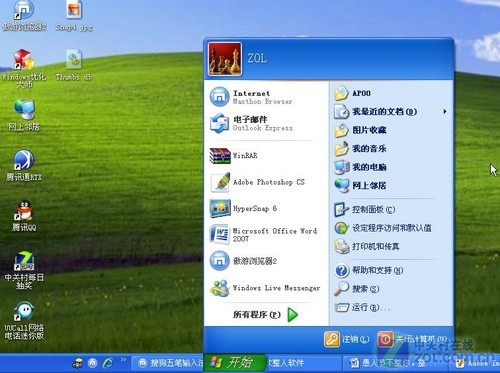Open 我的音乐 music folder
Image resolution: width=500 pixels, height=373 pixels.
tap(391, 149)
